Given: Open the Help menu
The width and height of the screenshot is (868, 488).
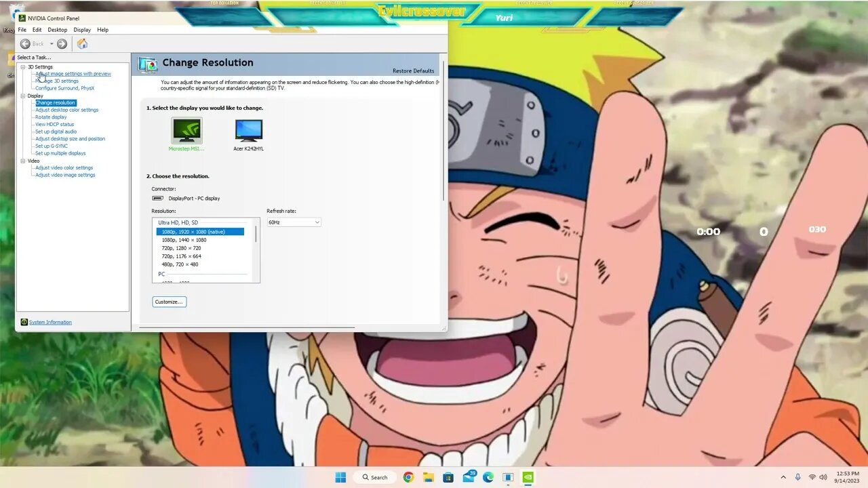Looking at the screenshot, I should pos(102,30).
